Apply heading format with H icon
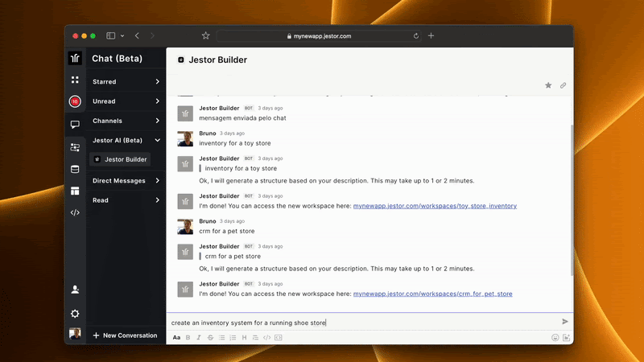 tap(244, 337)
